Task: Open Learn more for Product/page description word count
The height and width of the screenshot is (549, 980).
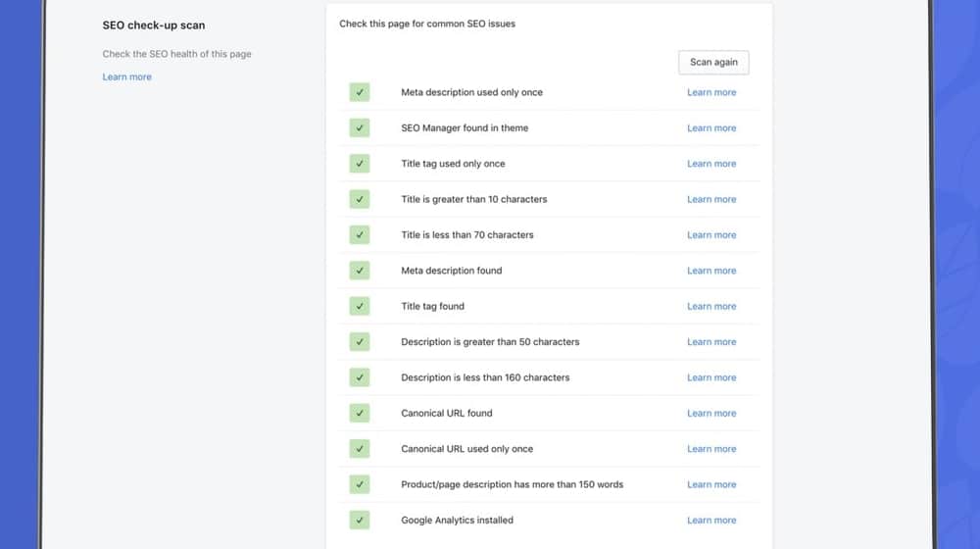Action: [711, 484]
